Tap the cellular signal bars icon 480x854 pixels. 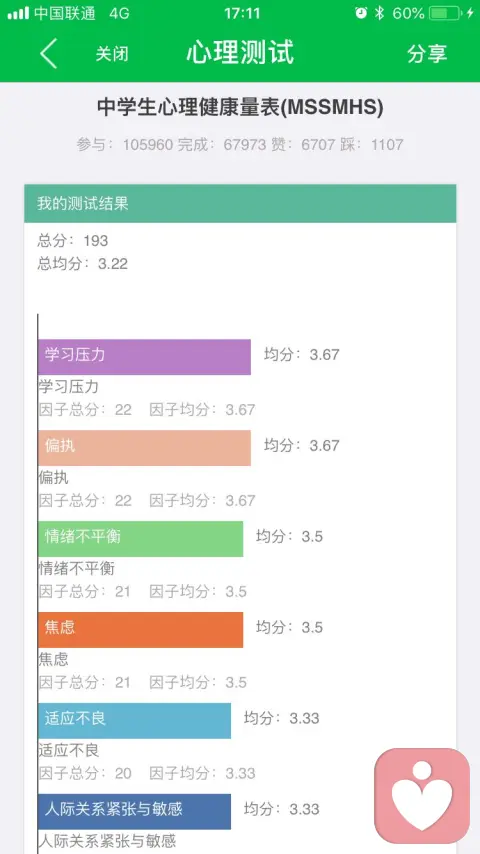[x=18, y=13]
